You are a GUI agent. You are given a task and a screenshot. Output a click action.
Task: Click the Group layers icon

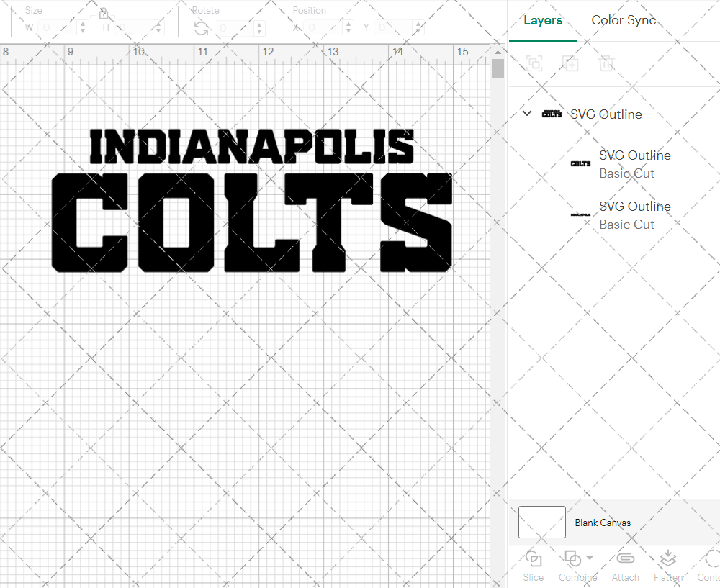(534, 63)
